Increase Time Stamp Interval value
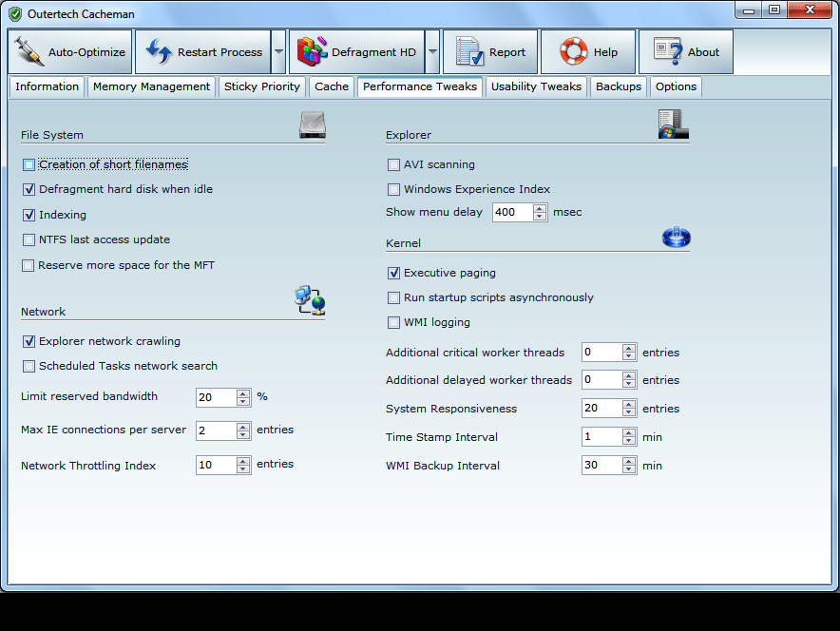The width and height of the screenshot is (840, 631). (x=629, y=432)
